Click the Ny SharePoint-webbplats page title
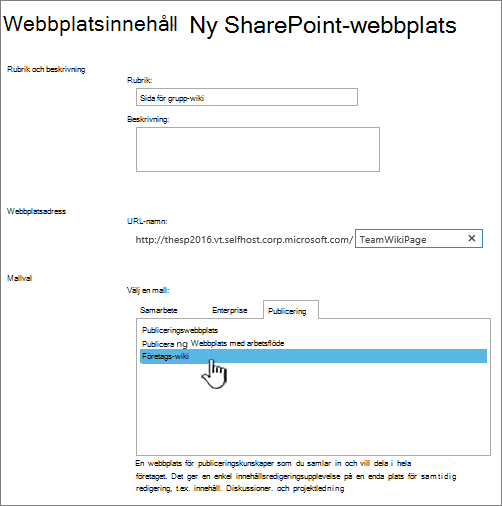 tap(323, 26)
